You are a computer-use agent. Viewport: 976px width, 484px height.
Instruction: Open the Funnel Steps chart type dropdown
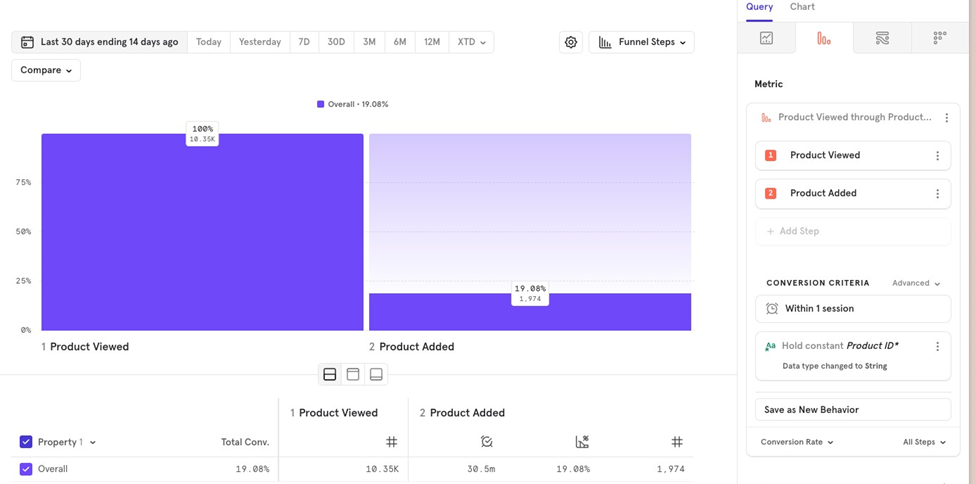[x=642, y=42]
